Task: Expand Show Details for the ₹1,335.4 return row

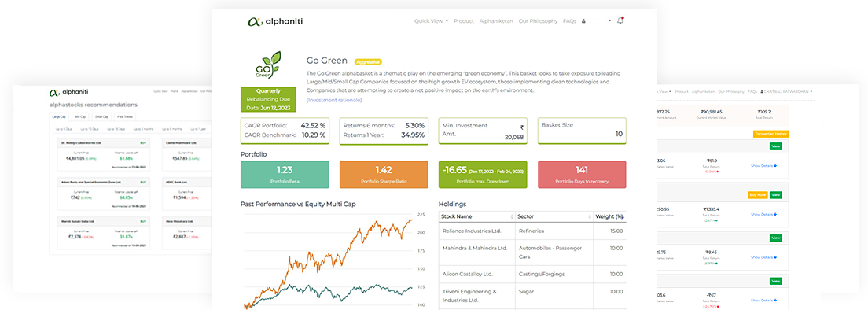Action: (x=764, y=214)
